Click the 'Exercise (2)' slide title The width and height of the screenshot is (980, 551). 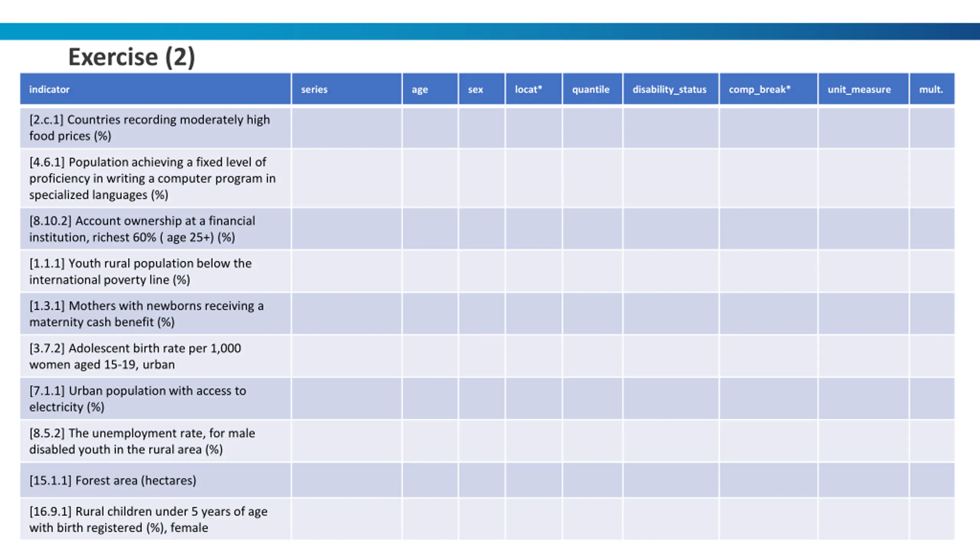click(x=132, y=57)
